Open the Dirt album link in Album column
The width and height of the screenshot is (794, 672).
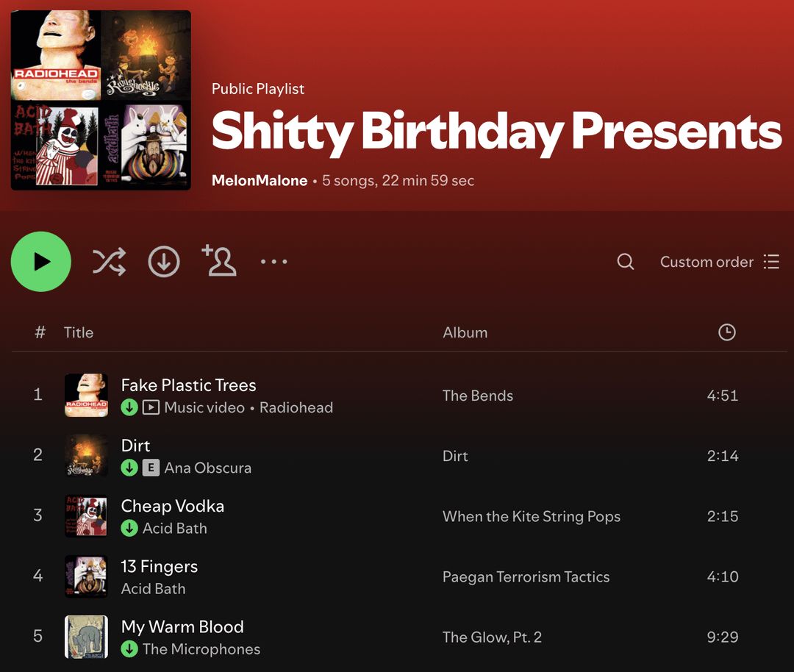[455, 456]
